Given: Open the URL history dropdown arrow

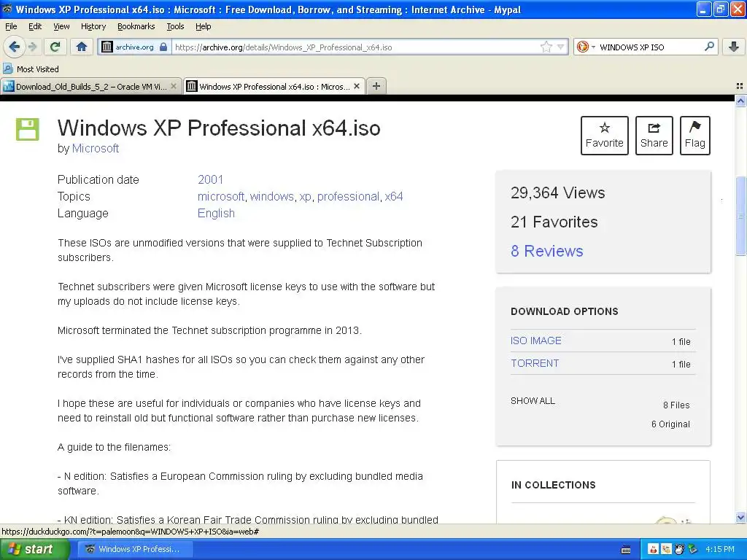Looking at the screenshot, I should point(561,47).
